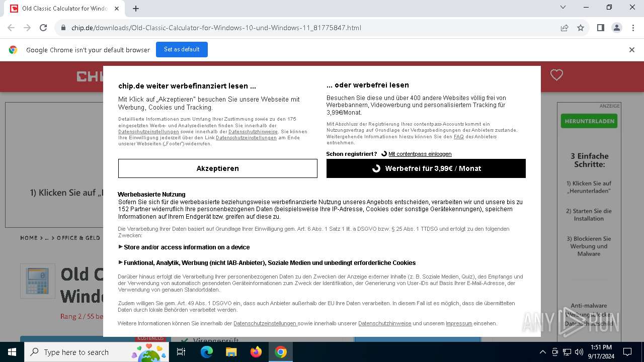Reload the page

point(43,28)
